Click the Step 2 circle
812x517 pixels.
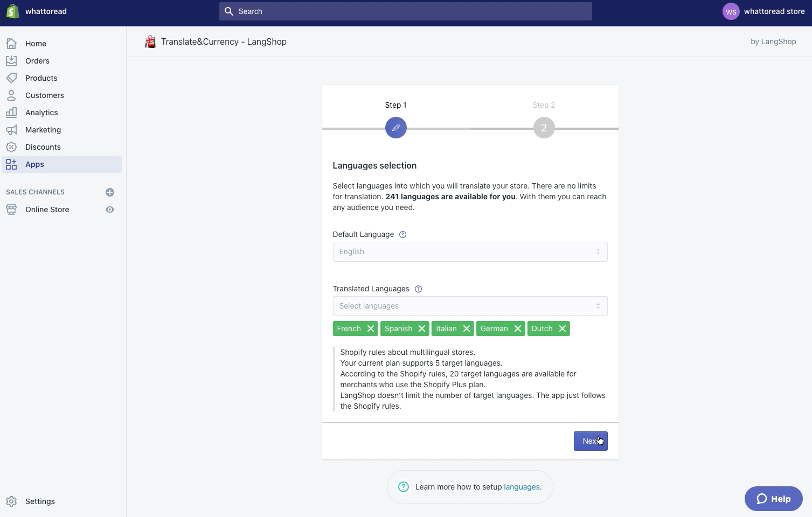[x=544, y=128]
